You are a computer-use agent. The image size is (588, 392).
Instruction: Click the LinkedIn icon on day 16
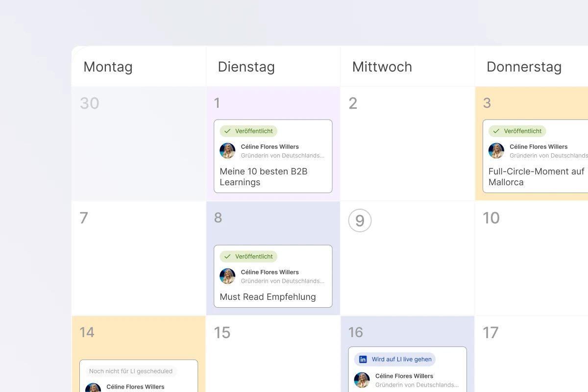point(363,359)
